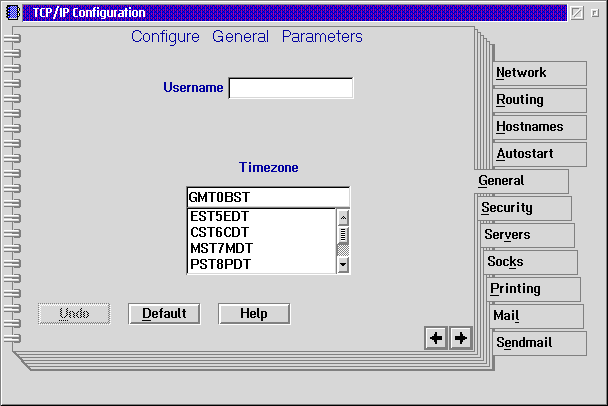Focus the Username input field

pyautogui.click(x=290, y=88)
